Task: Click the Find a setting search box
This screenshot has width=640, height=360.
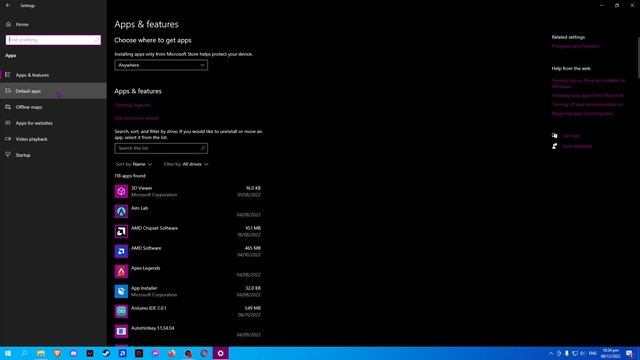Action: [53, 40]
